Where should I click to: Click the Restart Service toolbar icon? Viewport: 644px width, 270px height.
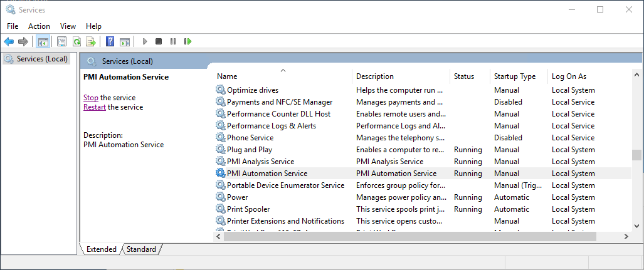tap(187, 41)
